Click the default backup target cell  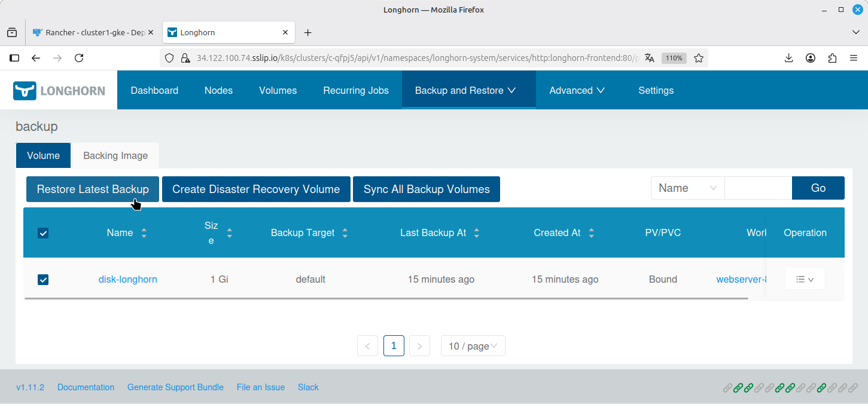point(310,279)
